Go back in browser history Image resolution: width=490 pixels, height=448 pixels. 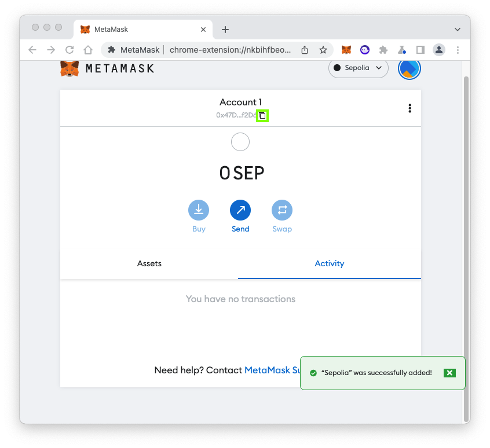[x=32, y=50]
